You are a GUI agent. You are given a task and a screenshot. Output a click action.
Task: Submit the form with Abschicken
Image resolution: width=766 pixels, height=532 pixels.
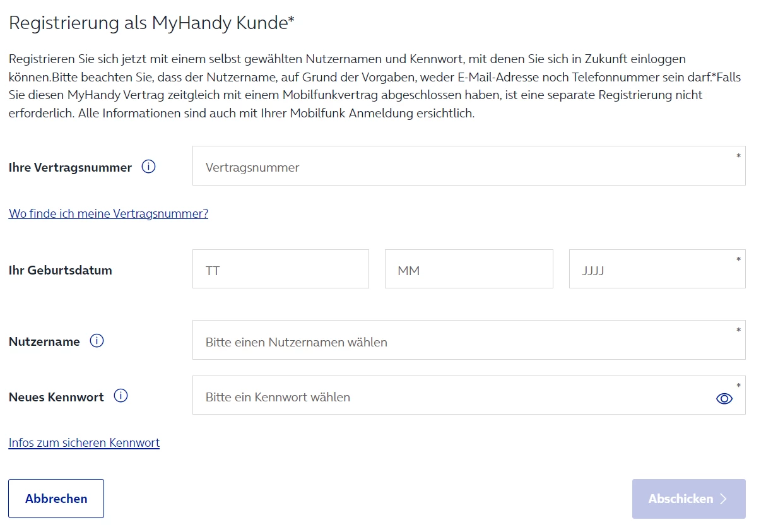point(688,499)
